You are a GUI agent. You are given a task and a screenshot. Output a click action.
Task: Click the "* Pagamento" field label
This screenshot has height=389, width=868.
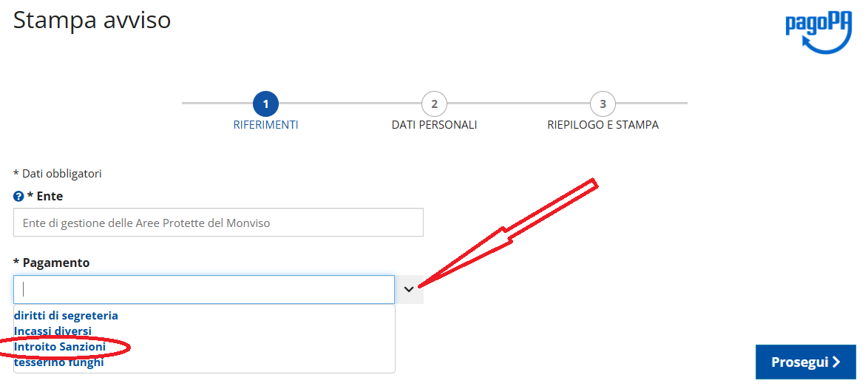[x=52, y=263]
